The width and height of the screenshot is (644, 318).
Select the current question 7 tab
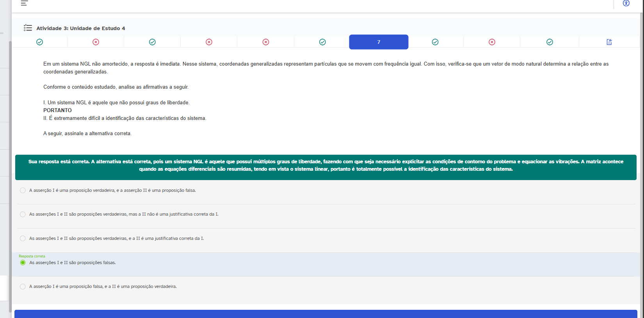click(x=379, y=42)
